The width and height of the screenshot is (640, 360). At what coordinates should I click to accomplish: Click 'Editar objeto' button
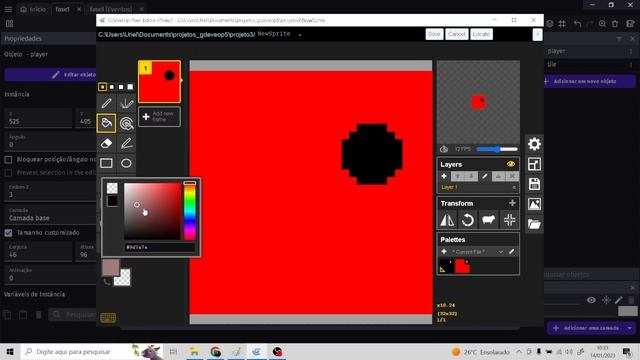click(51, 75)
